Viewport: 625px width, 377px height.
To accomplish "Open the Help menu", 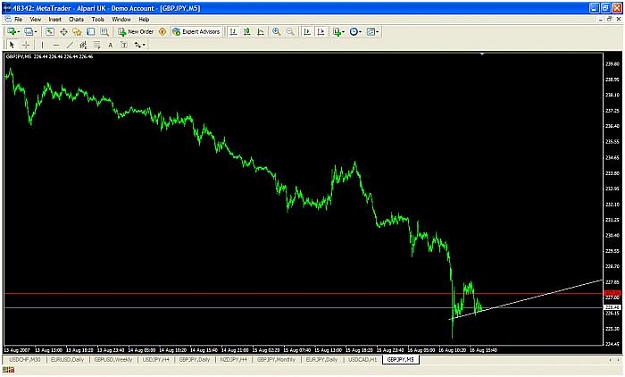I will tap(144, 19).
